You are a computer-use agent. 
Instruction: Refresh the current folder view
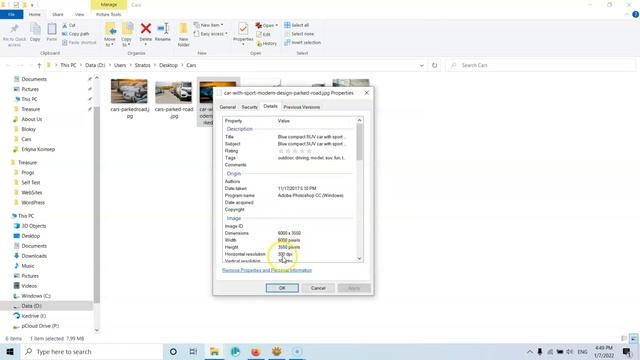[434, 65]
